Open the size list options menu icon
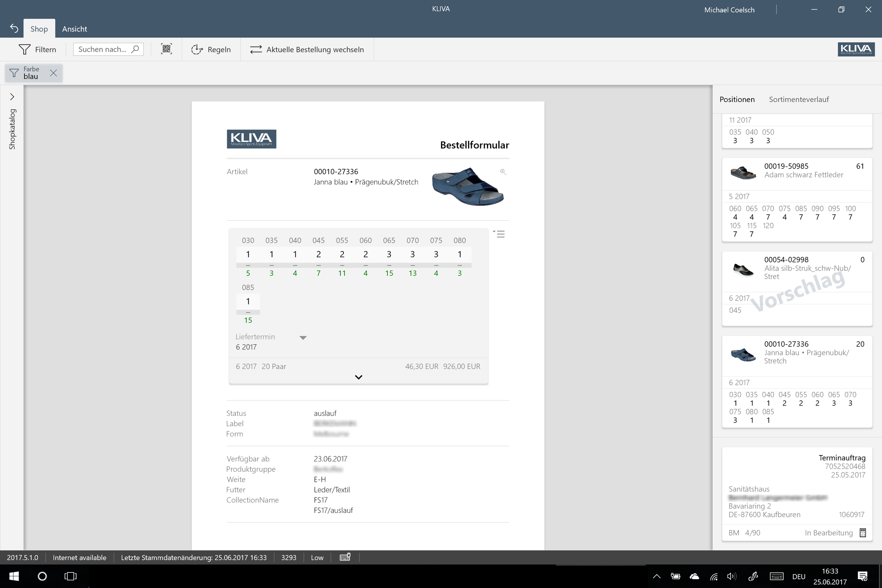The width and height of the screenshot is (882, 588). pos(499,234)
